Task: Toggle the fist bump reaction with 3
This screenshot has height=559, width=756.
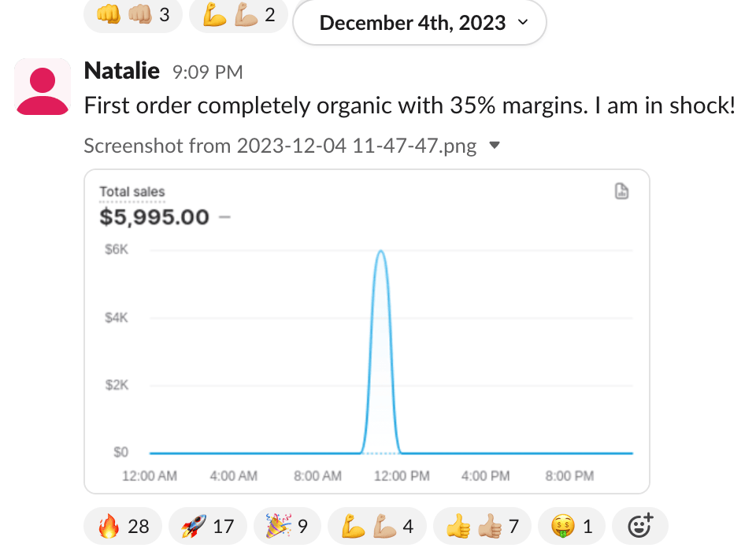Action: click(132, 15)
